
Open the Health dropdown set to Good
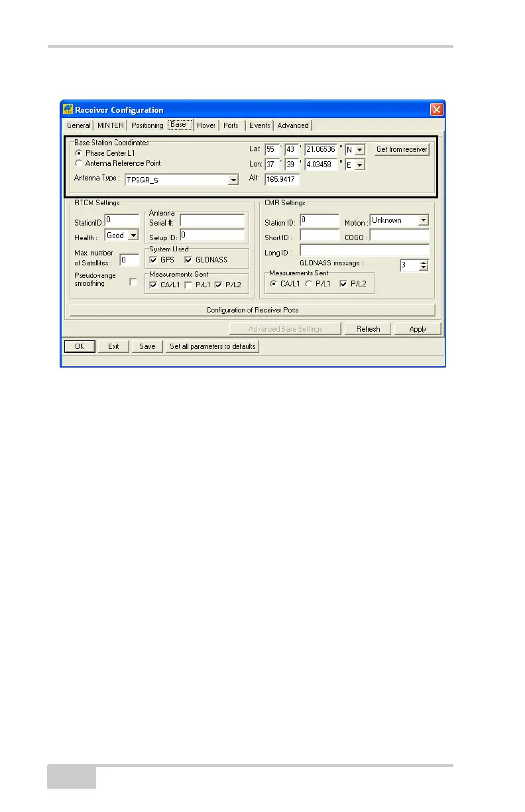pyautogui.click(x=133, y=235)
